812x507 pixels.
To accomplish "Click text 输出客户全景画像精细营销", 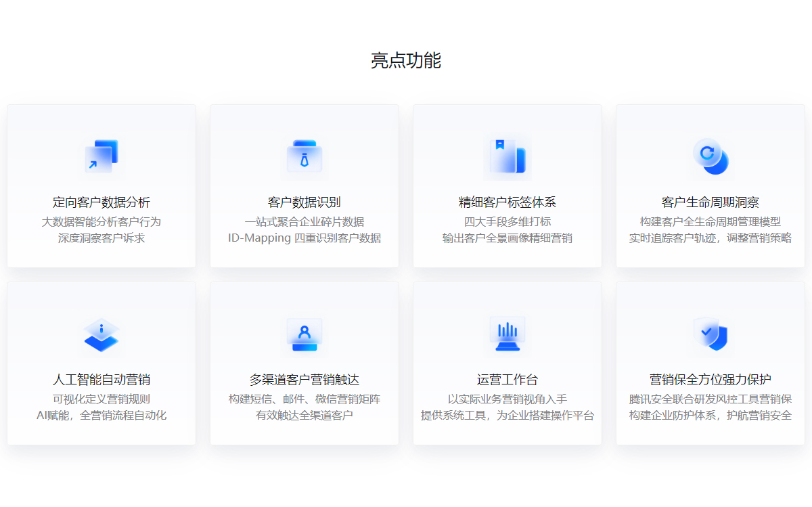I will pyautogui.click(x=507, y=238).
